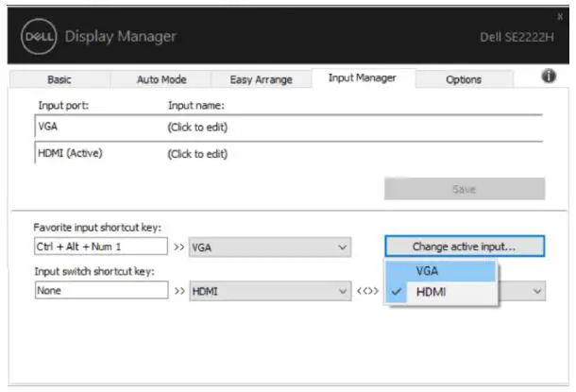Viewport: 576px width, 392px height.
Task: Click the Save button
Action: coord(465,189)
